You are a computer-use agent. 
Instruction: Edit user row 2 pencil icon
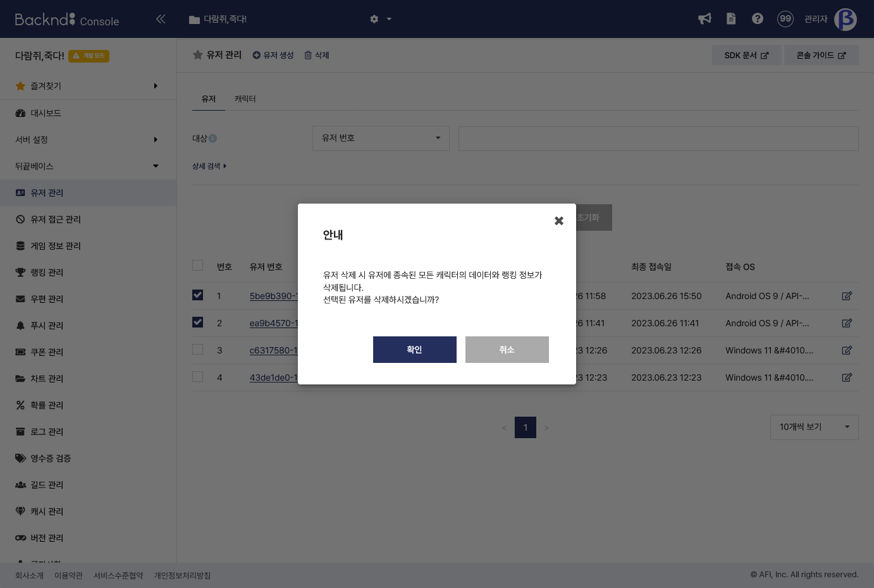click(847, 323)
